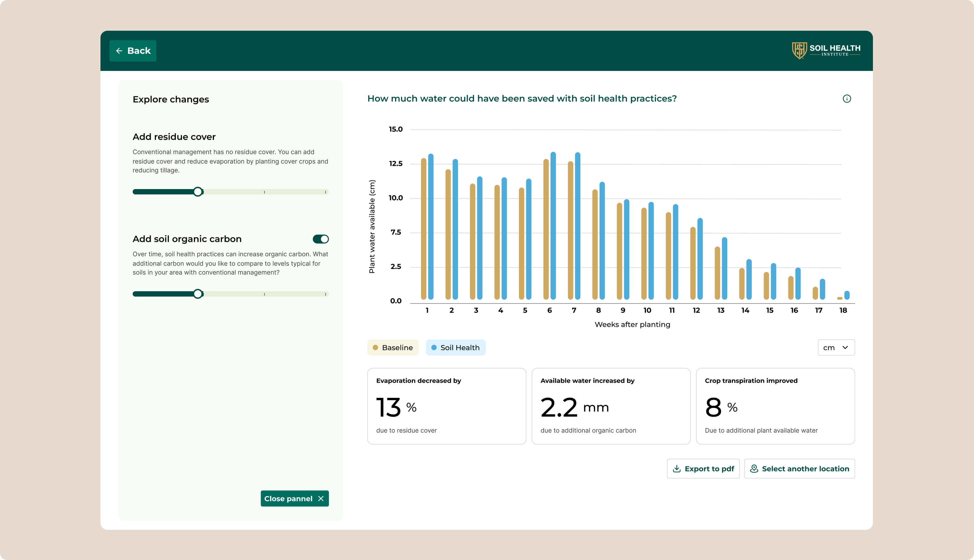The width and height of the screenshot is (974, 560).
Task: Click the Available water increased by card
Action: click(611, 406)
